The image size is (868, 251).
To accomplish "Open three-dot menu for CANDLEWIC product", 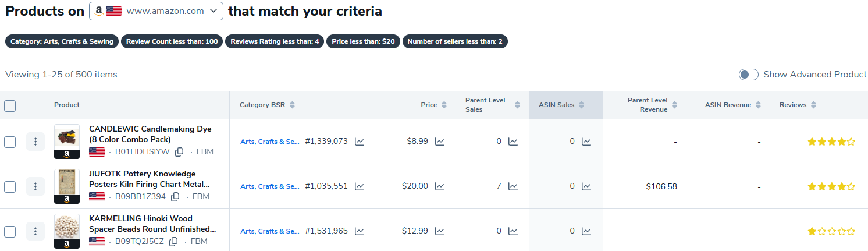I will coord(35,142).
